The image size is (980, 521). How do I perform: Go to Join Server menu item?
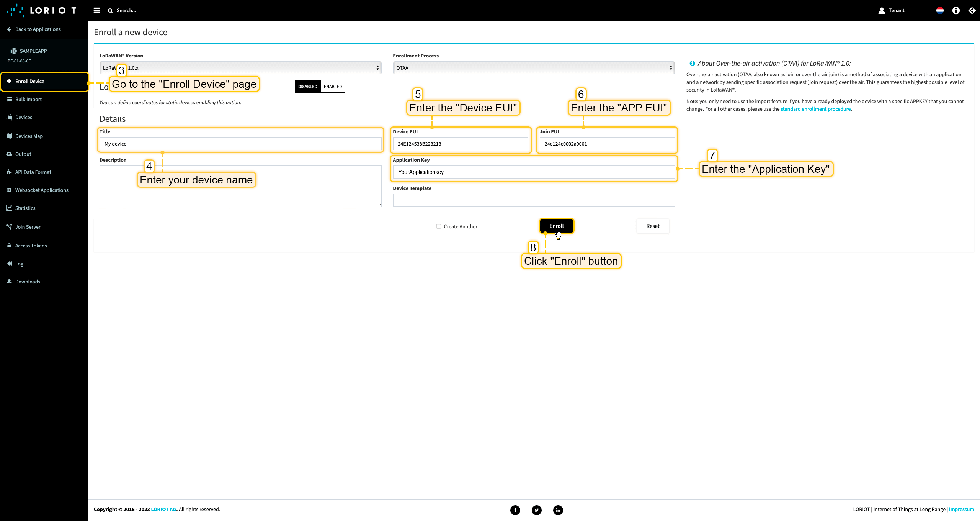click(x=28, y=227)
